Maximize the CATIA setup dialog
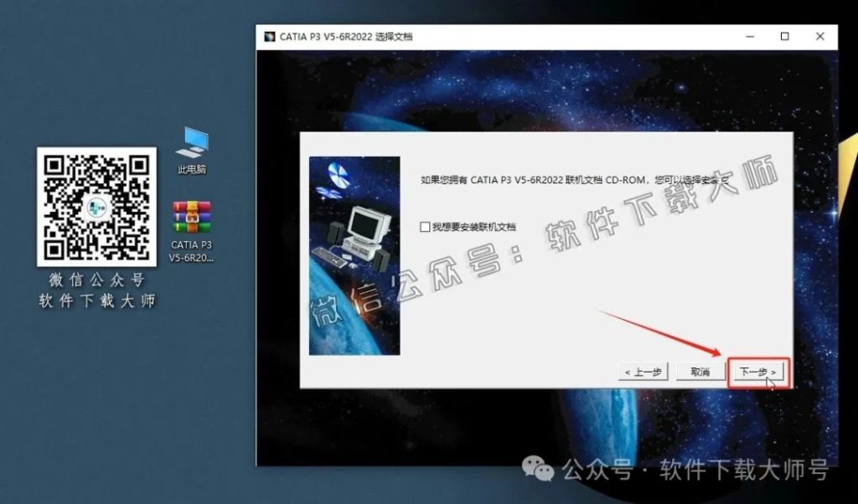Viewport: 858px width, 504px height. pyautogui.click(x=785, y=36)
